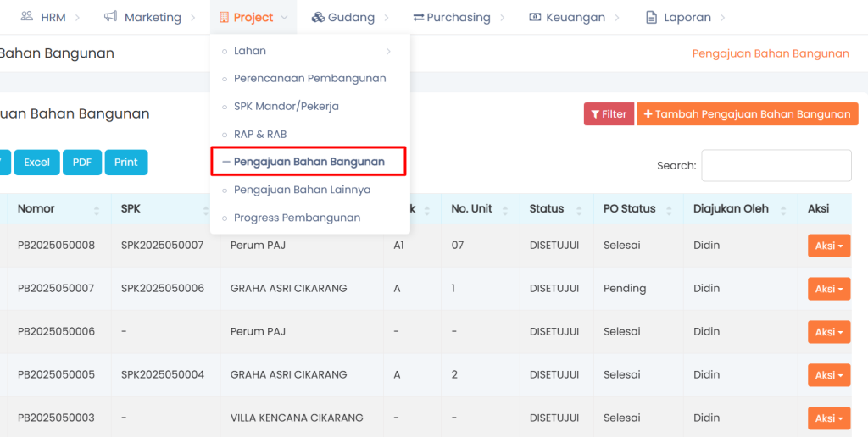Screen dimensions: 868x437
Task: Choose Progress Pembangunan from Project menu
Action: coord(297,218)
